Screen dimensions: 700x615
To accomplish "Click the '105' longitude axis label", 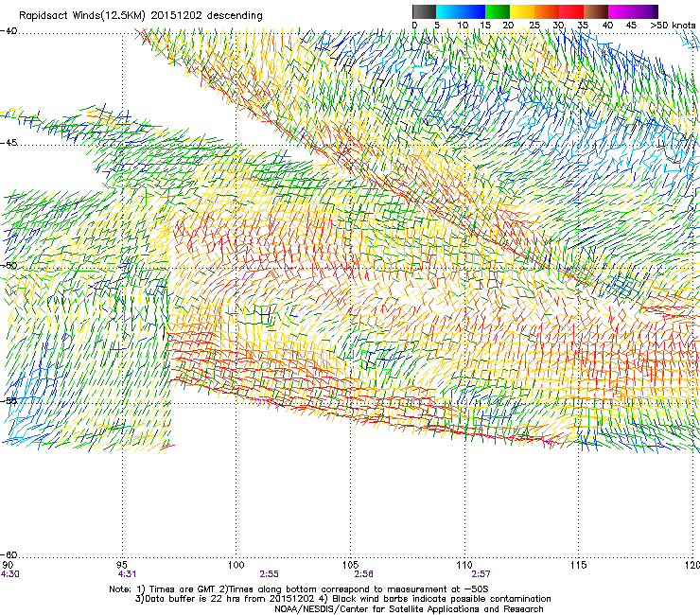I will tap(350, 565).
